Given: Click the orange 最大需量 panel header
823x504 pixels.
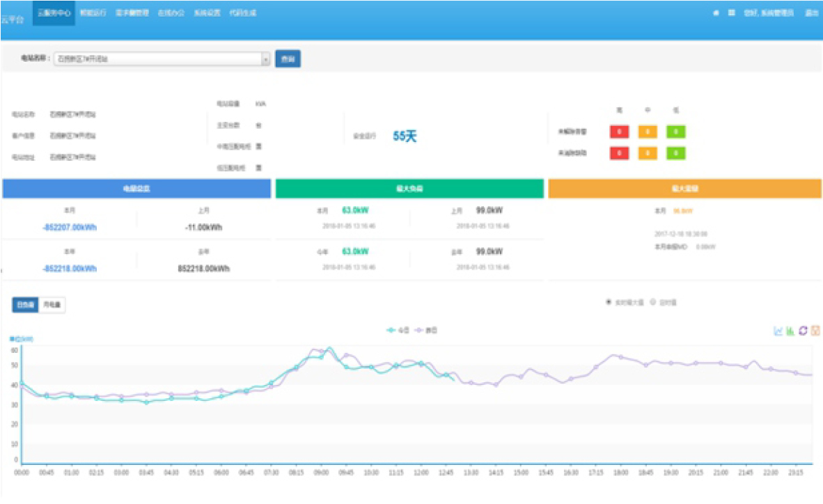Looking at the screenshot, I should tap(685, 189).
